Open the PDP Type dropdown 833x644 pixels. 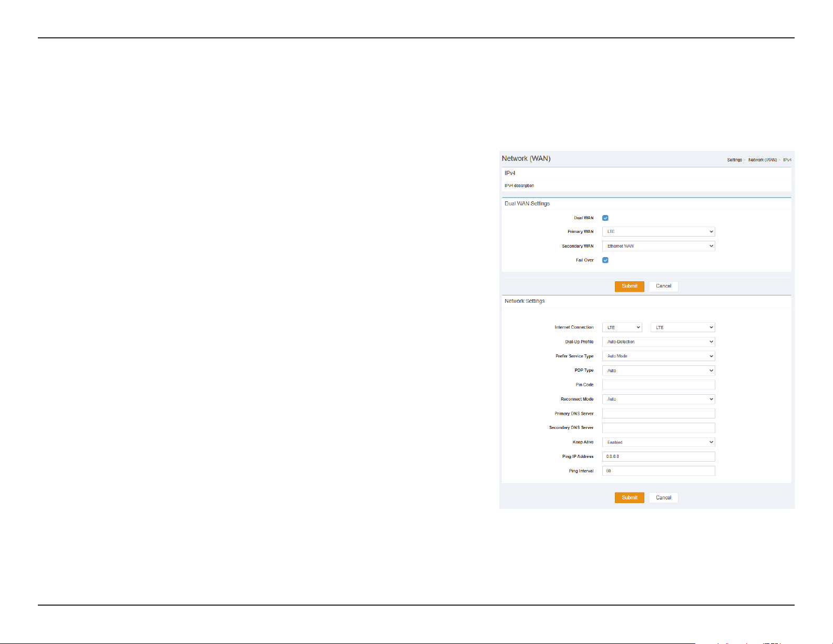click(x=659, y=371)
